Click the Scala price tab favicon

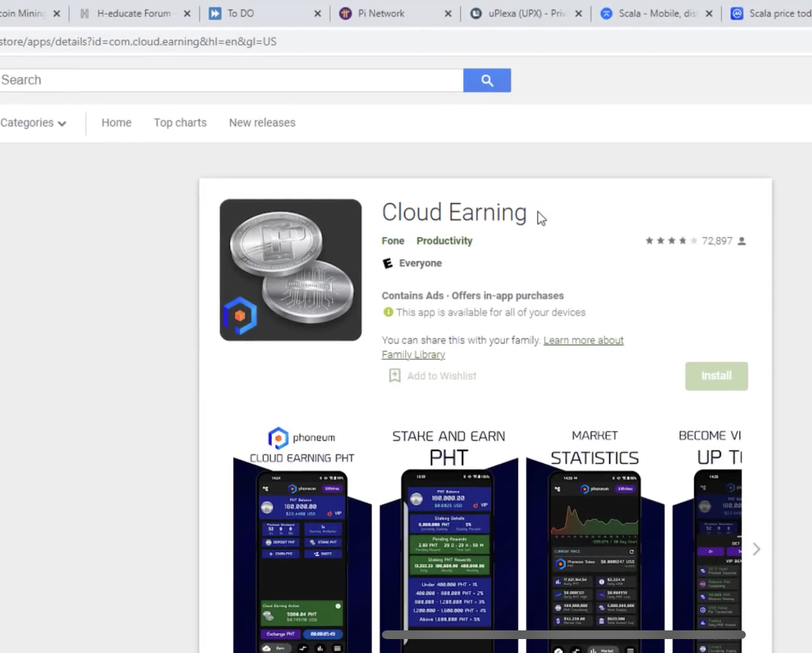pyautogui.click(x=737, y=13)
